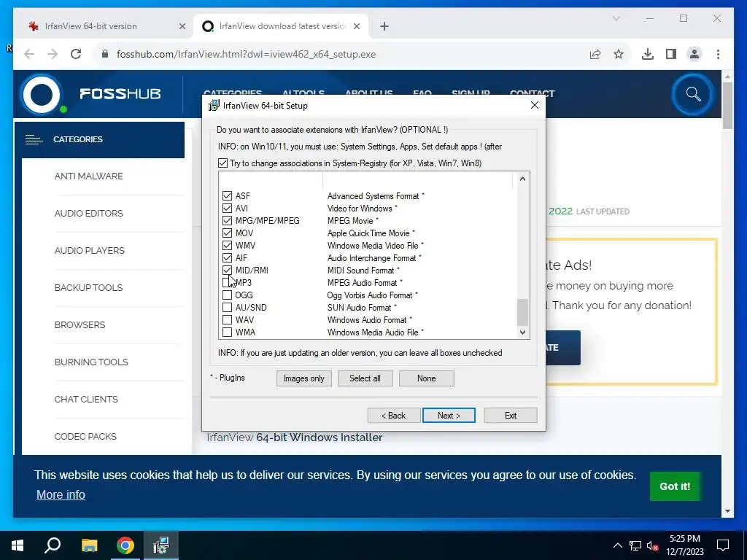The width and height of the screenshot is (747, 560).
Task: Open the BURNING TOOLS category
Action: [91, 362]
